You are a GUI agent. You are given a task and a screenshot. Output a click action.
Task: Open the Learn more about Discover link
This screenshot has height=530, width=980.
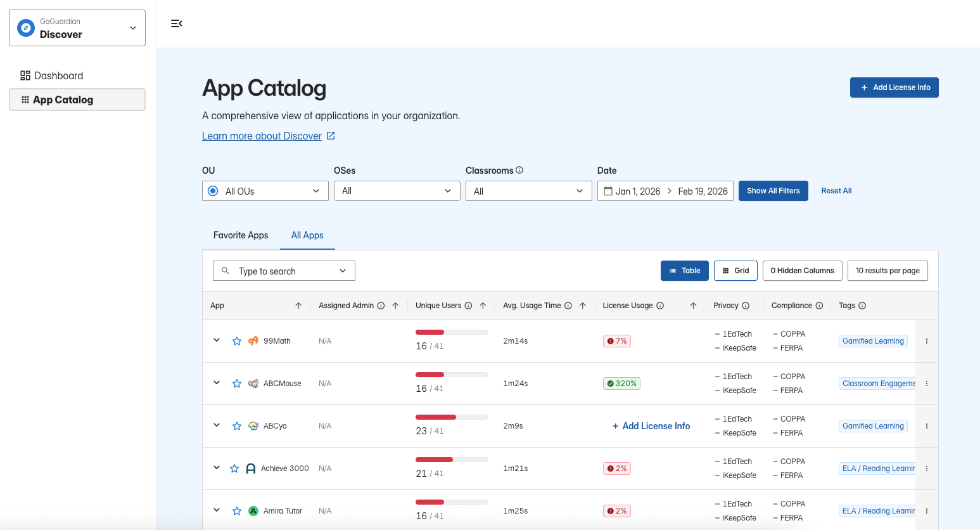pyautogui.click(x=262, y=136)
